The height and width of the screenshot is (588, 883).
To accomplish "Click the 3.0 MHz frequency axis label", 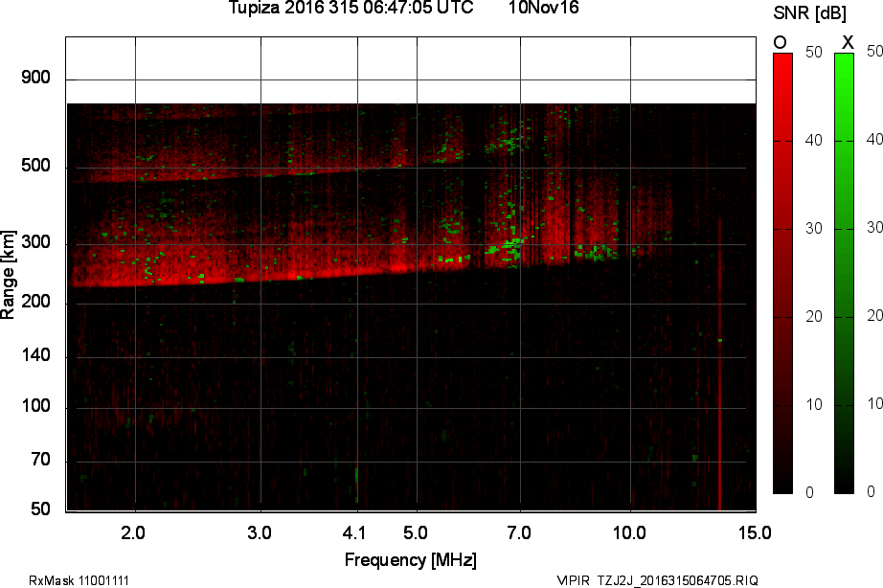I will [x=259, y=532].
